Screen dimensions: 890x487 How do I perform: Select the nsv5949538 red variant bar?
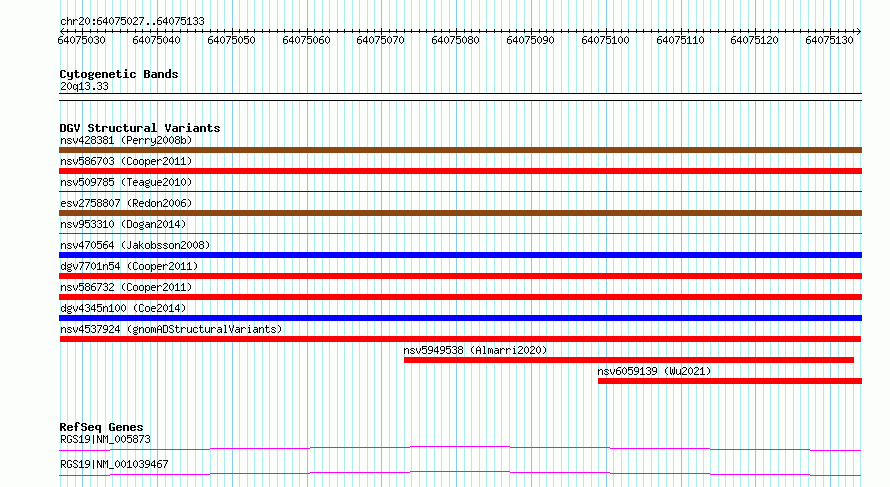(629, 360)
